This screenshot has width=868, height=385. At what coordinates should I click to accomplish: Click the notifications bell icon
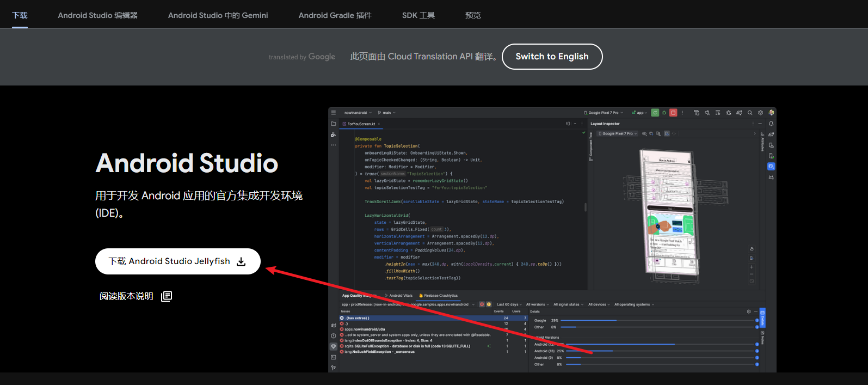[771, 124]
